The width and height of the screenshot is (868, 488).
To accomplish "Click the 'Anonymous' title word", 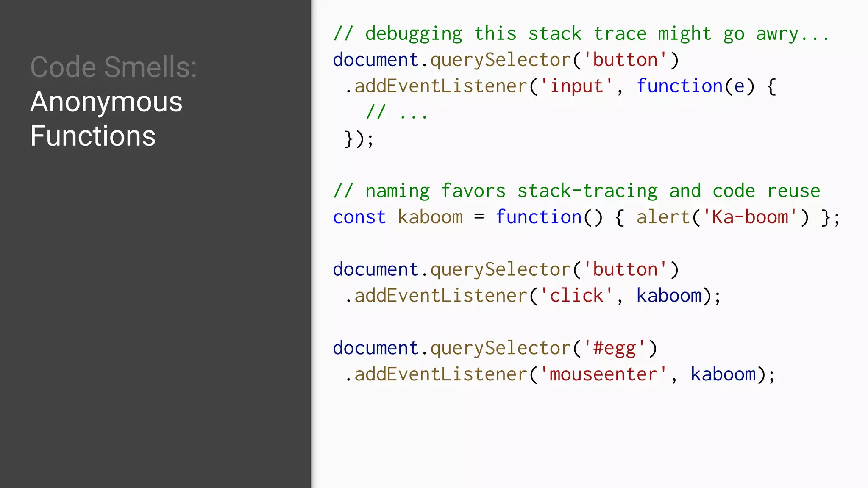I will (x=106, y=103).
